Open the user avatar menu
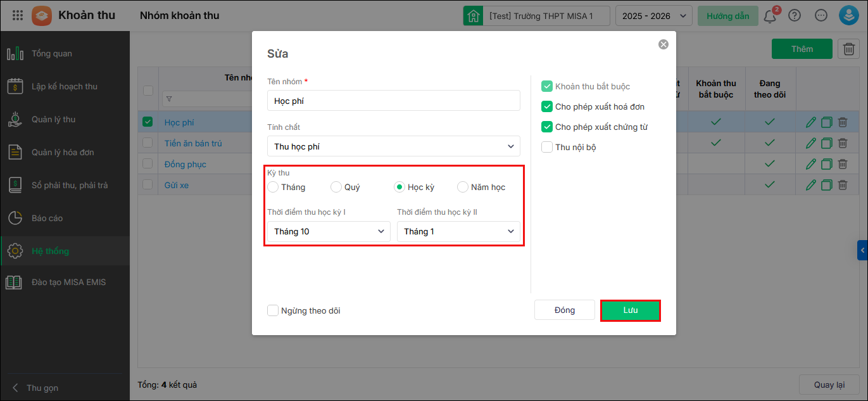This screenshot has height=401, width=868. point(848,16)
